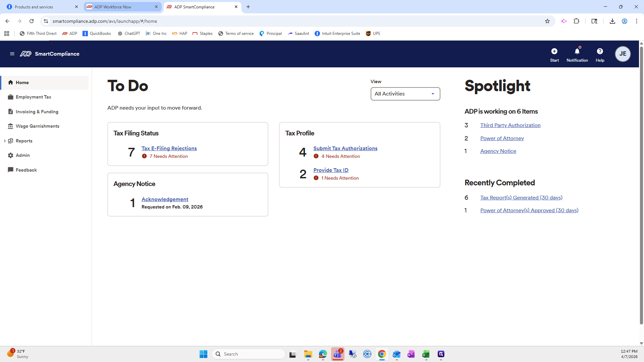Open a new browser tab

coord(248,7)
